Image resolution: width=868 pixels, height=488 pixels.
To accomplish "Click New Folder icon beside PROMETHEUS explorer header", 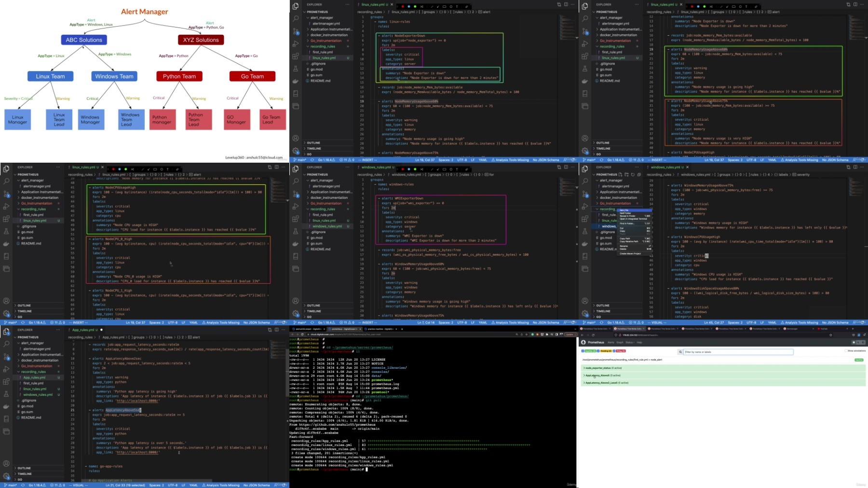I will click(626, 174).
